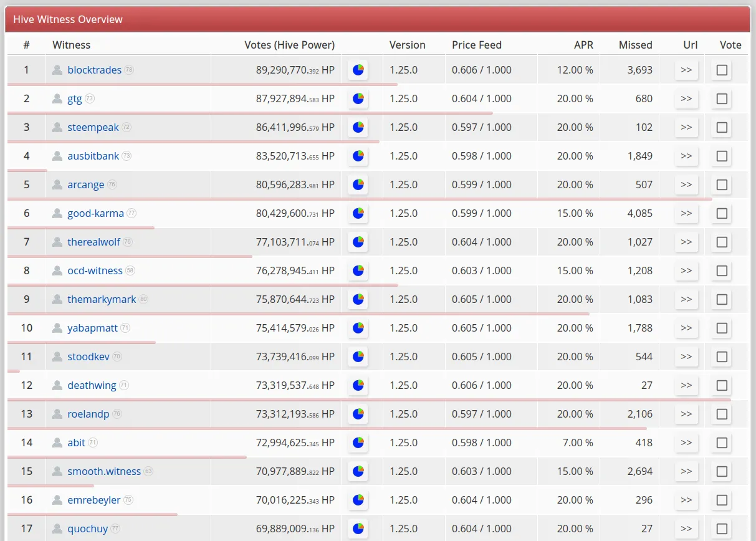Open vote pie chart for stoodkev

pyautogui.click(x=358, y=357)
